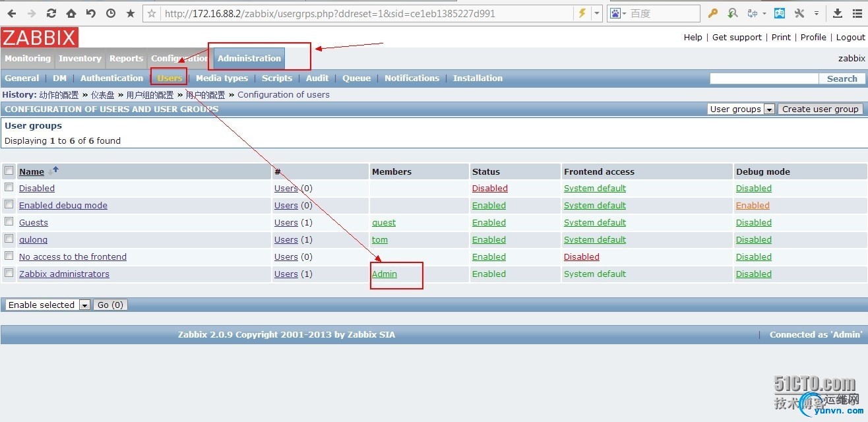The height and width of the screenshot is (422, 868).
Task: Click the Baidu search input box
Action: point(663,13)
